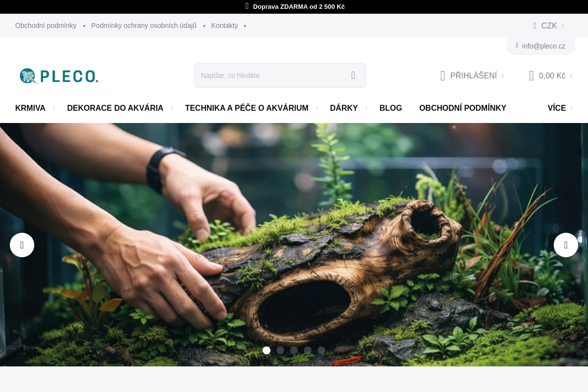Expand the DÁRKY submenu chevron
Image resolution: width=588 pixels, height=392 pixels.
366,108
